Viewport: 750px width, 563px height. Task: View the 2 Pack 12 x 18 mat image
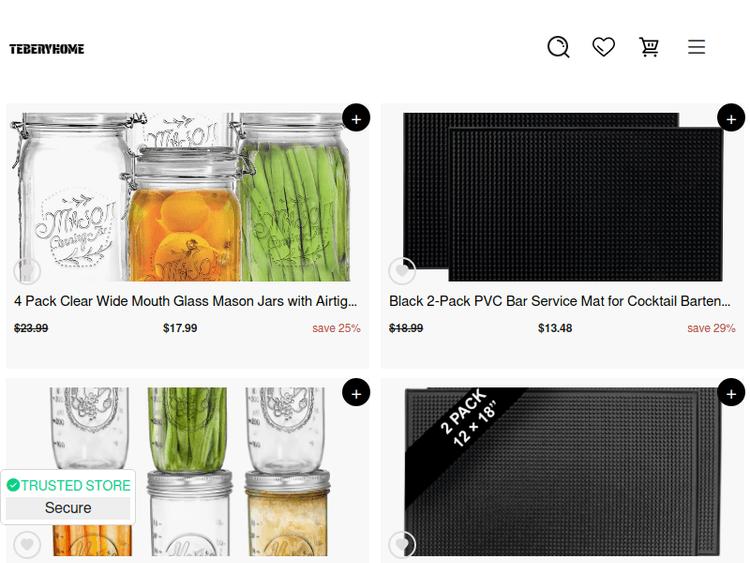562,470
